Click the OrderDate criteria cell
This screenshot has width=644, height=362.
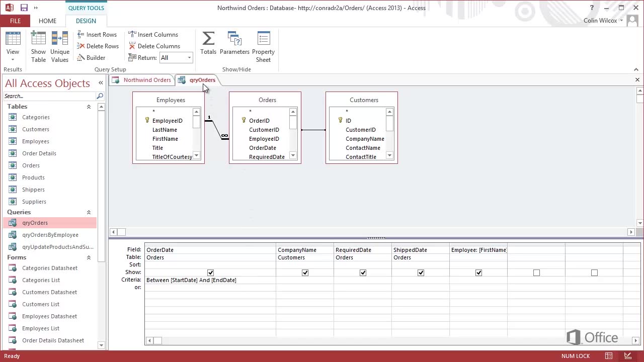coord(210,280)
